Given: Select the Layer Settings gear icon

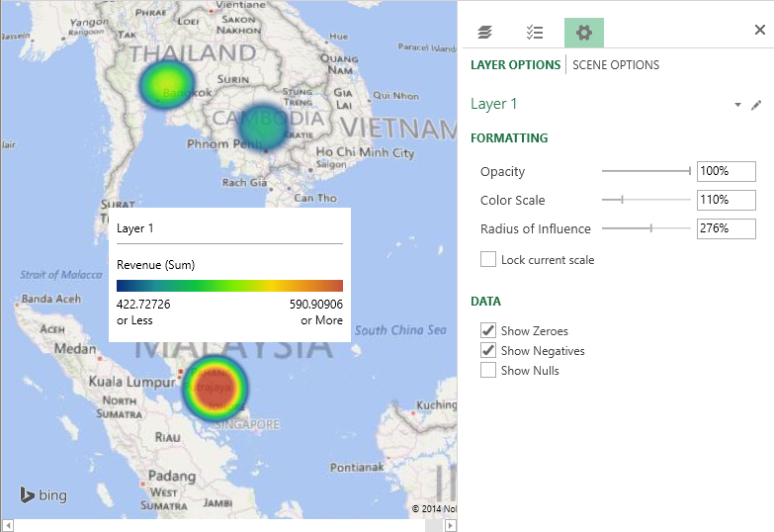Looking at the screenshot, I should [583, 33].
